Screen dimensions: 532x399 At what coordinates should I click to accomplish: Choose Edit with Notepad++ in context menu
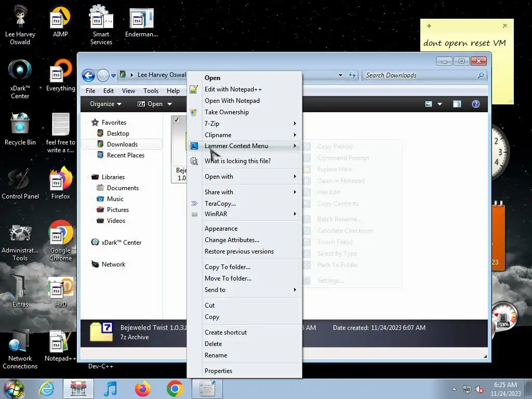[244, 89]
